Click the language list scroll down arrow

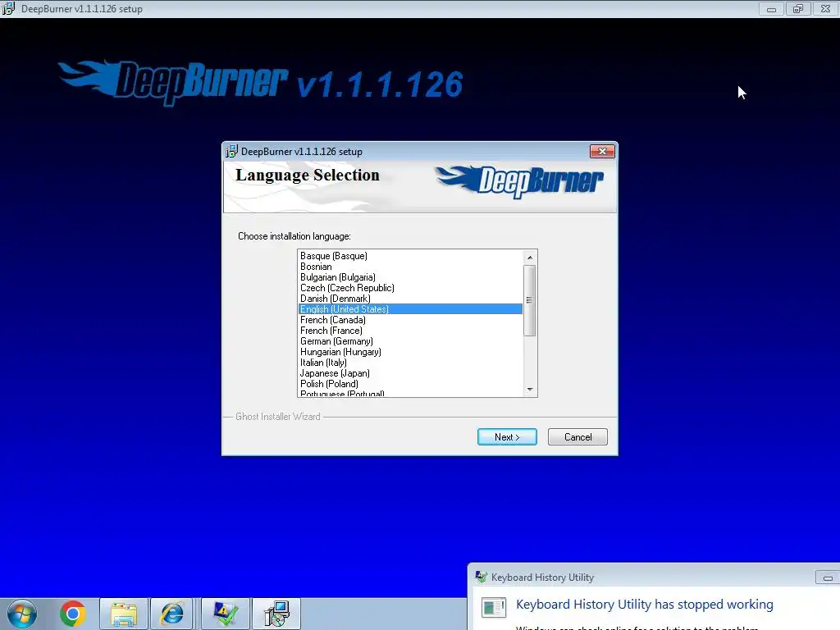[x=530, y=390]
